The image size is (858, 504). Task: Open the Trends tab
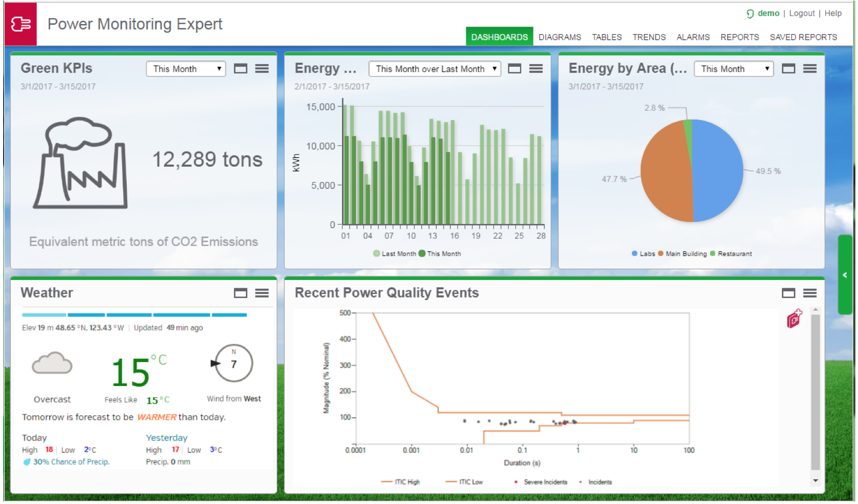(649, 37)
